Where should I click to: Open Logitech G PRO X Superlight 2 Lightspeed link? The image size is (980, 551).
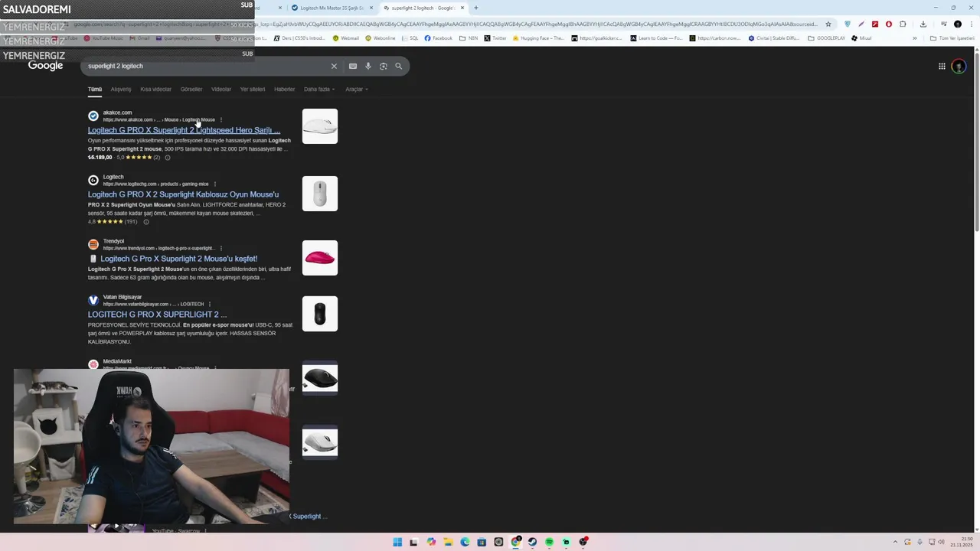coord(184,130)
